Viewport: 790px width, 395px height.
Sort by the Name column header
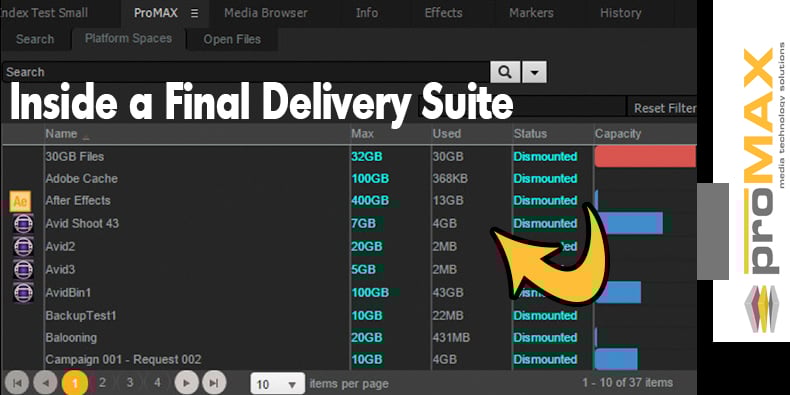point(61,134)
